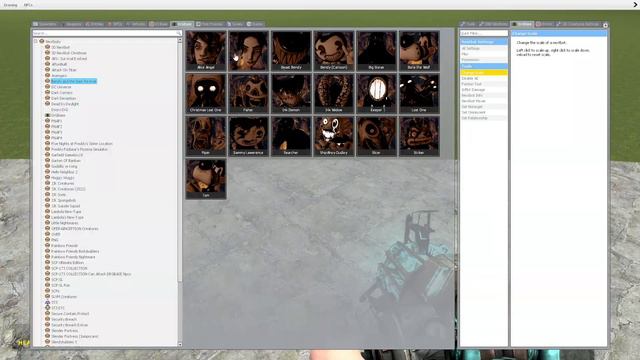
Task: Collapse the Nextbots root tree node
Action: click(x=36, y=41)
